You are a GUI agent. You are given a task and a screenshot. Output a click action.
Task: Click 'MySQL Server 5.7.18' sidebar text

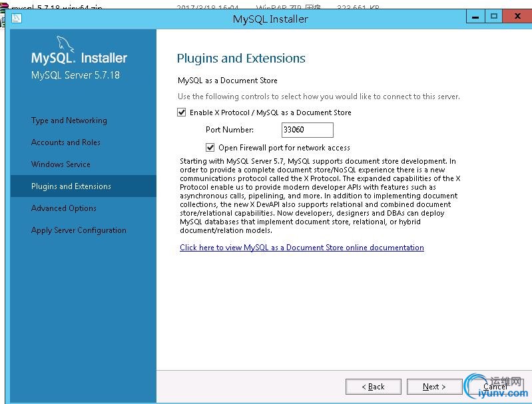coord(75,75)
